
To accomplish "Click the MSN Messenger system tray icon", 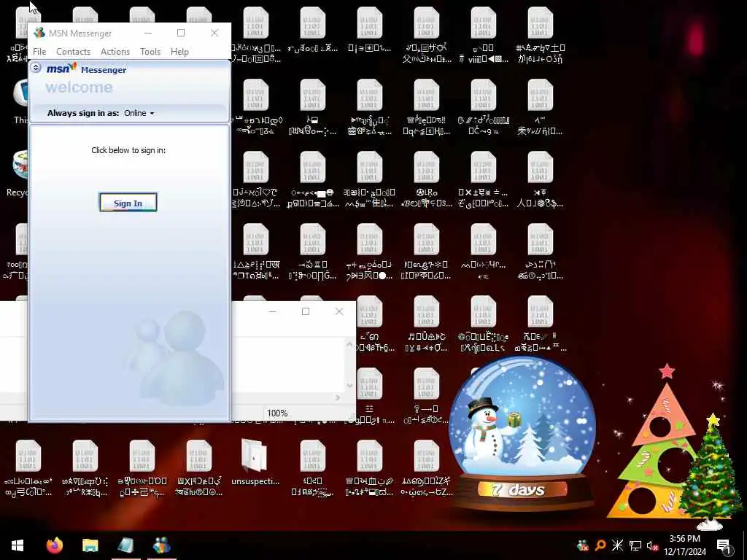I will (x=582, y=545).
